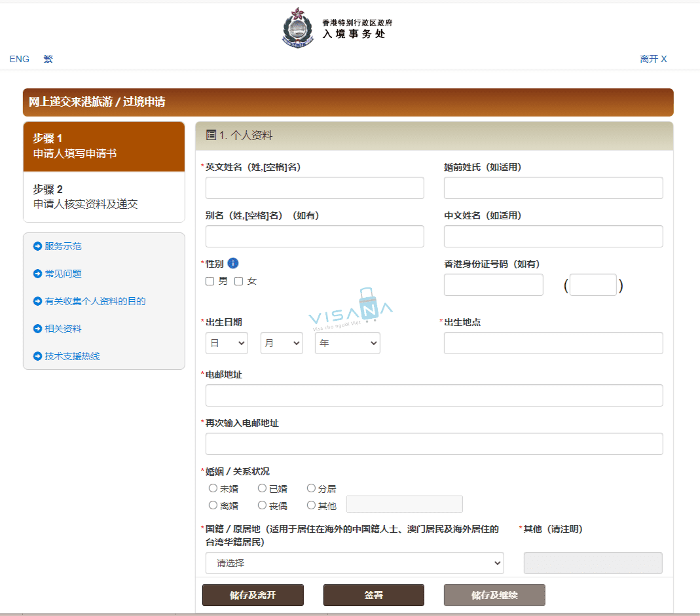Image resolution: width=700 pixels, height=616 pixels.
Task: Click the arrow icon beside 服务示范
Action: 38,246
